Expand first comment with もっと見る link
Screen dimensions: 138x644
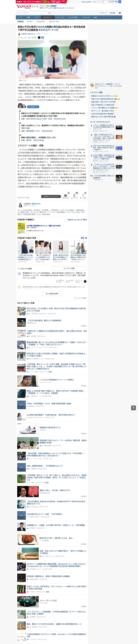click(x=32, y=278)
